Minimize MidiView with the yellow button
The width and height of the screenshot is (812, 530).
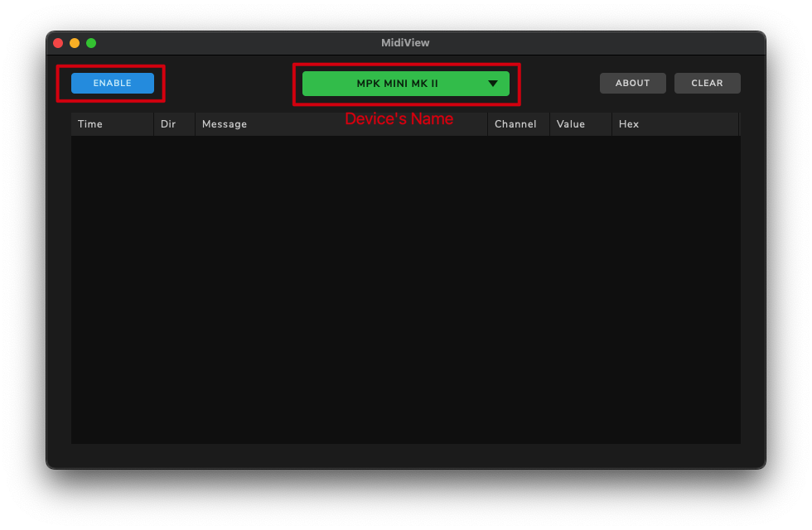(x=75, y=43)
